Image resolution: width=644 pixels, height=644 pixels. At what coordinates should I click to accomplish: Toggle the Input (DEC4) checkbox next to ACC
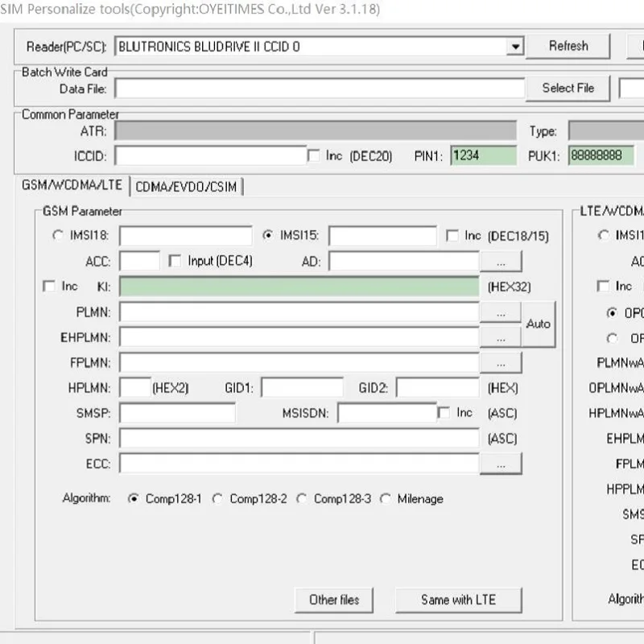pos(175,261)
